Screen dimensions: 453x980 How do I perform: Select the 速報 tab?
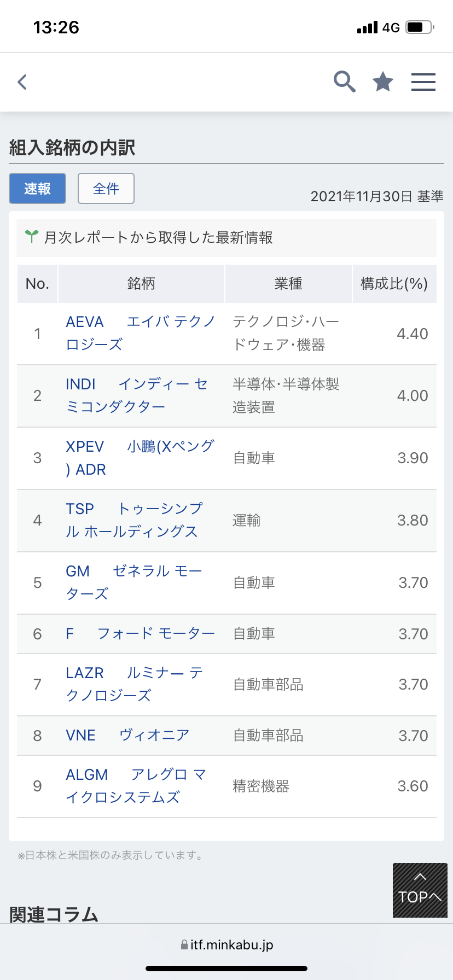coord(38,189)
